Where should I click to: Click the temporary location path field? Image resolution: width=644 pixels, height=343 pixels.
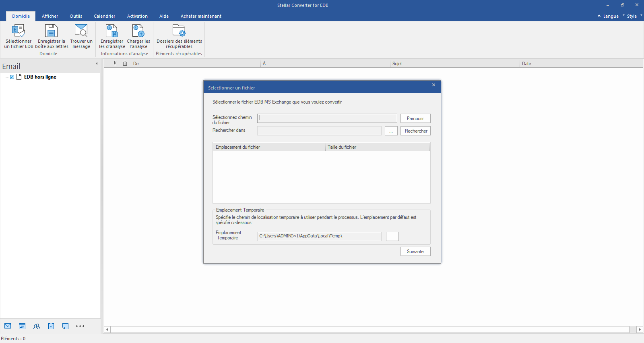319,236
